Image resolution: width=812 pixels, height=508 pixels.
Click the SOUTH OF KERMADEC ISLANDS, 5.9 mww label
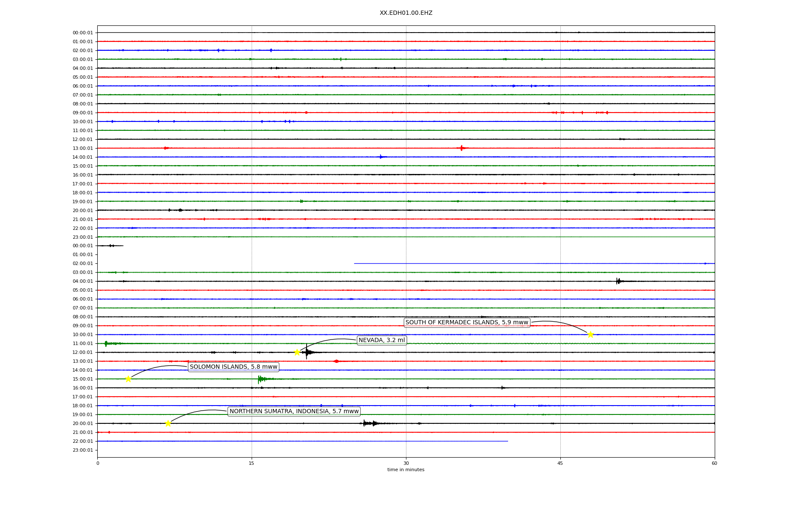(466, 323)
